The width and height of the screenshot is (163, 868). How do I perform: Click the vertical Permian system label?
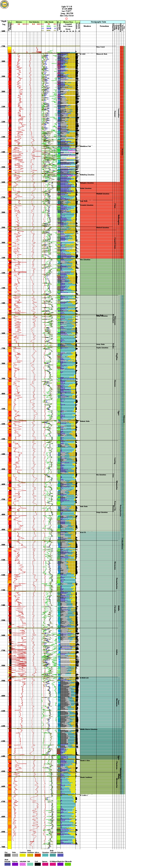[x=122, y=152]
